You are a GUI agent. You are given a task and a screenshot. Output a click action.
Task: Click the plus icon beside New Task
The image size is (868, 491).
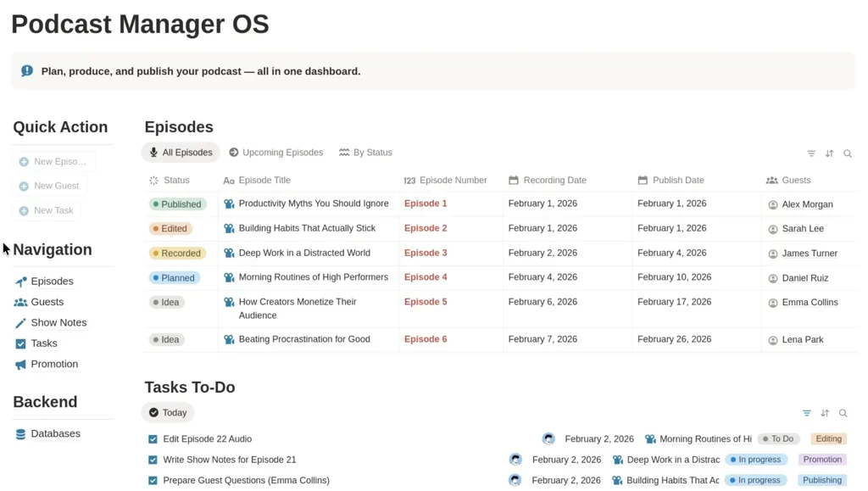click(x=24, y=211)
